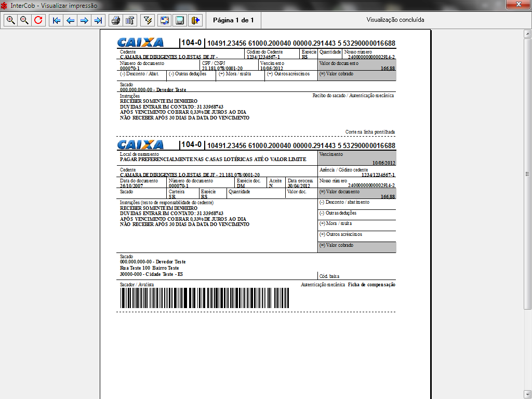Click the 'Sacador / Avalista' label
The width and height of the screenshot is (532, 399).
pyautogui.click(x=137, y=285)
